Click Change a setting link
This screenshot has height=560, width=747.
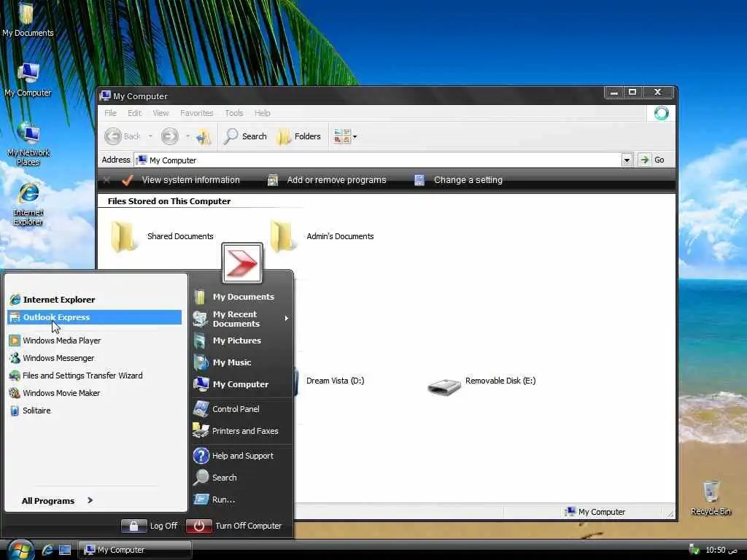458,180
